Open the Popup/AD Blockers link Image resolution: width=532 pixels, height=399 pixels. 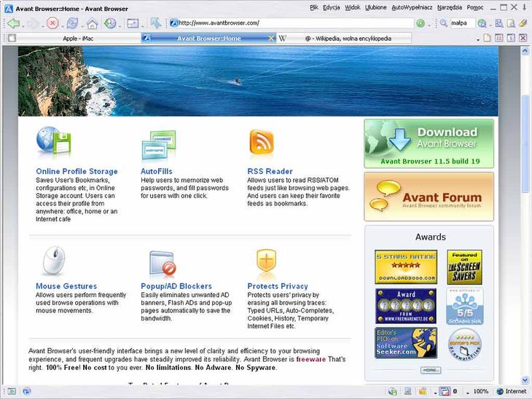pyautogui.click(x=176, y=286)
